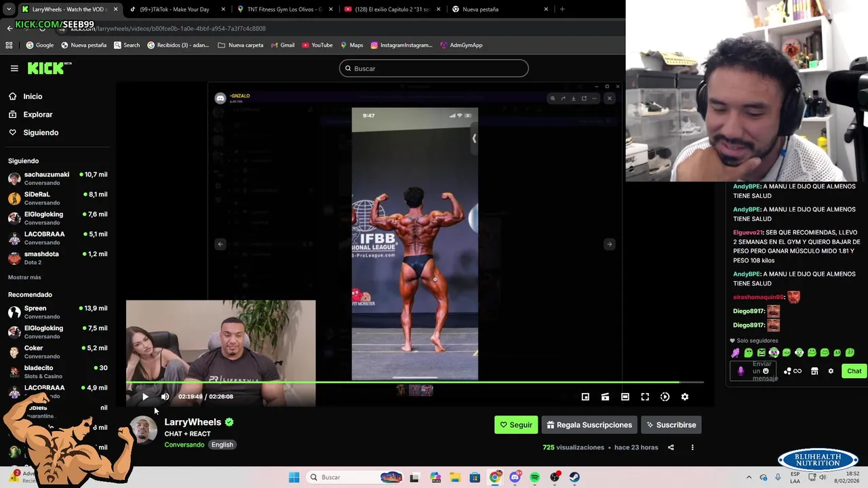Go to previous image with left arrow
The image size is (868, 488).
tap(220, 244)
